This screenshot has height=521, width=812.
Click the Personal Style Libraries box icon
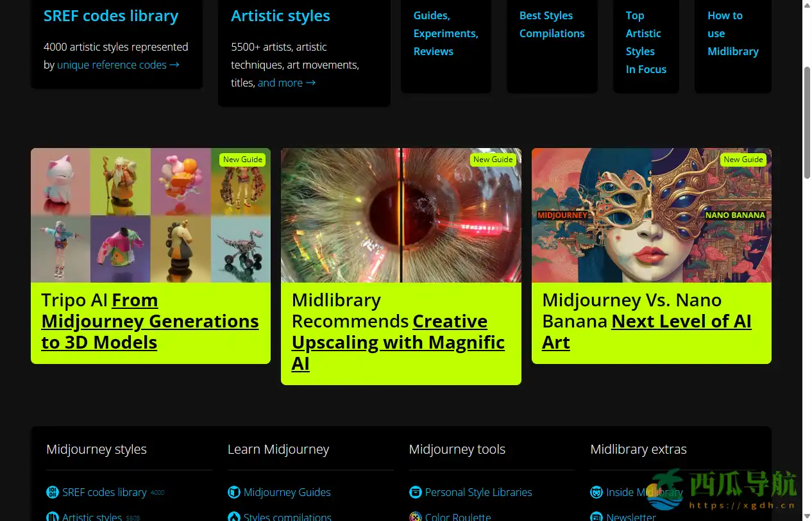416,492
